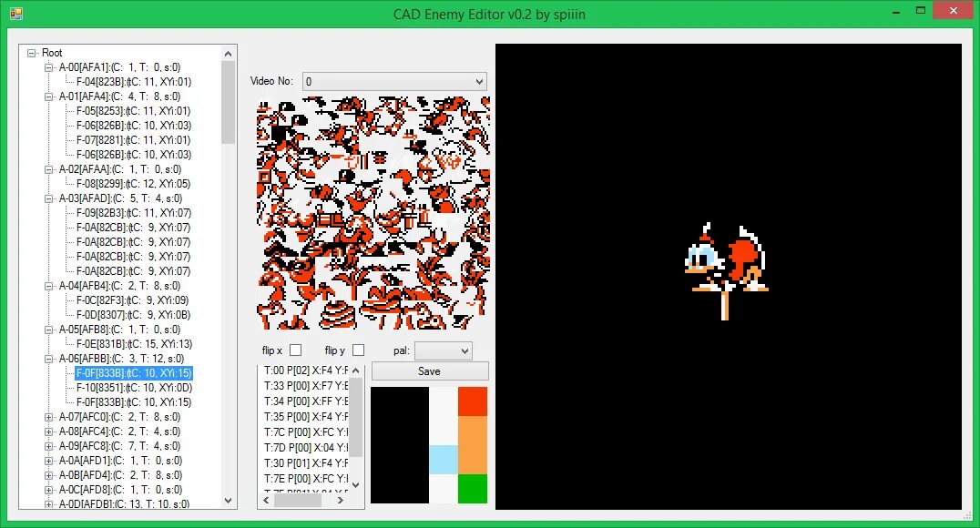Select tile row T:34 P[00]
This screenshot has height=528, width=980.
[305, 401]
